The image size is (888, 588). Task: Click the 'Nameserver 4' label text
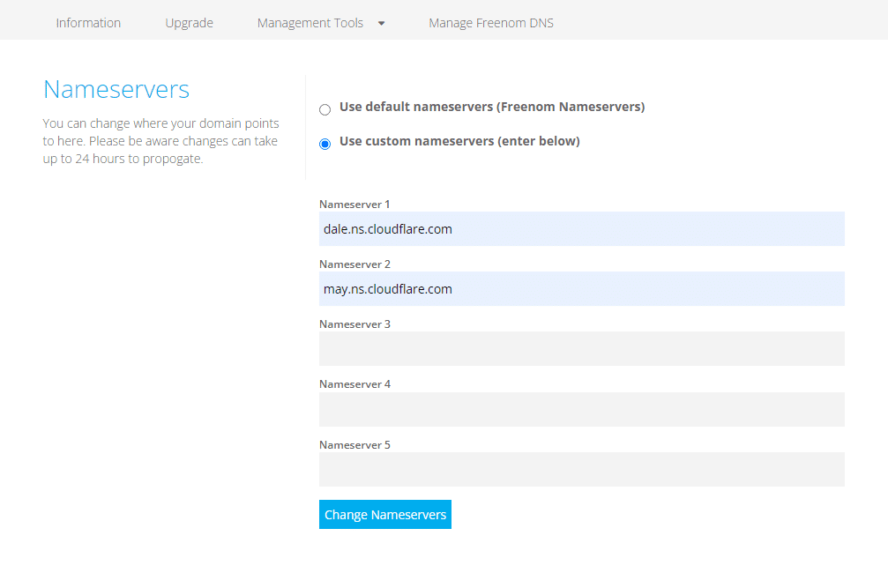354,384
